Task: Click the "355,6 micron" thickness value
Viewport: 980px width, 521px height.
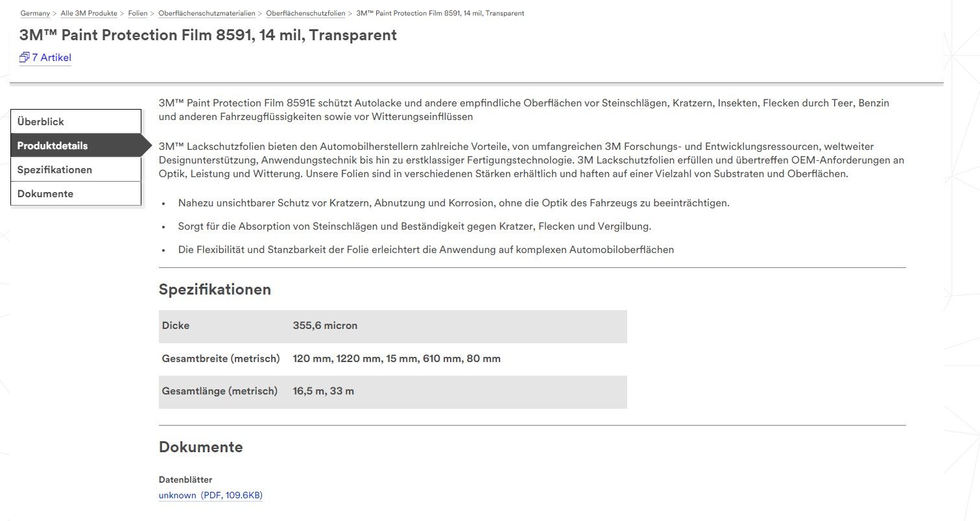Action: pos(325,326)
